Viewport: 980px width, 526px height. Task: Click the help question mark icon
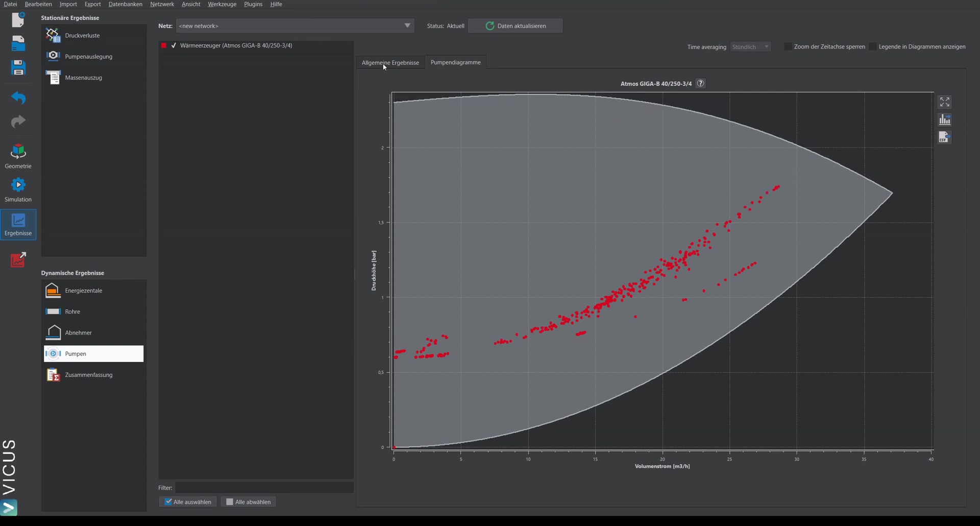701,83
